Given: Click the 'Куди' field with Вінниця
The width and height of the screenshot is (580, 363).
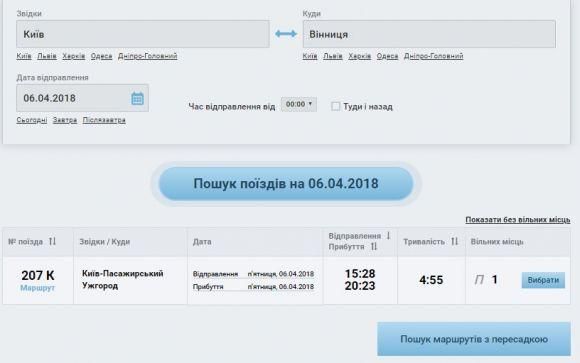Looking at the screenshot, I should (x=429, y=34).
